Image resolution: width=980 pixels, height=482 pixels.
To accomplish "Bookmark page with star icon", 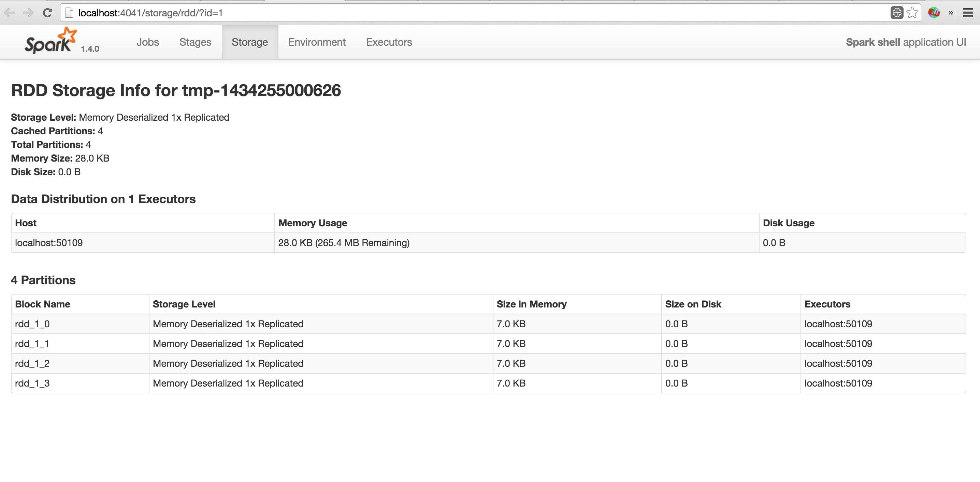I will [912, 13].
